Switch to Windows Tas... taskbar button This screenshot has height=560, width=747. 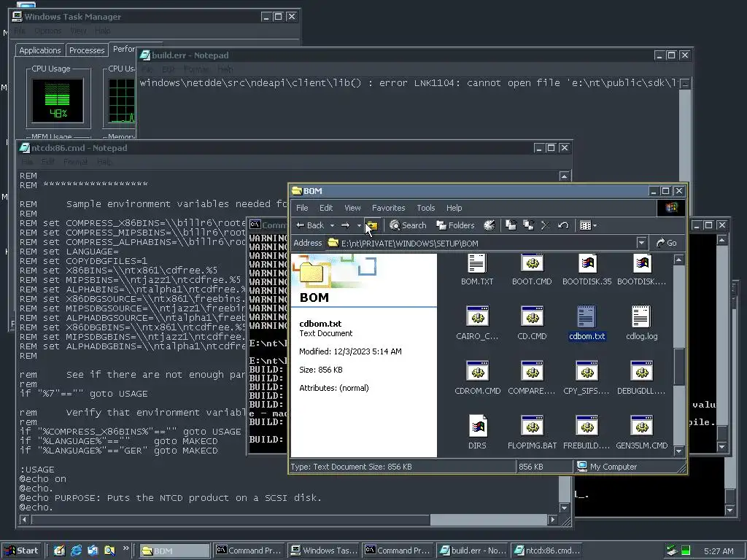pyautogui.click(x=324, y=551)
